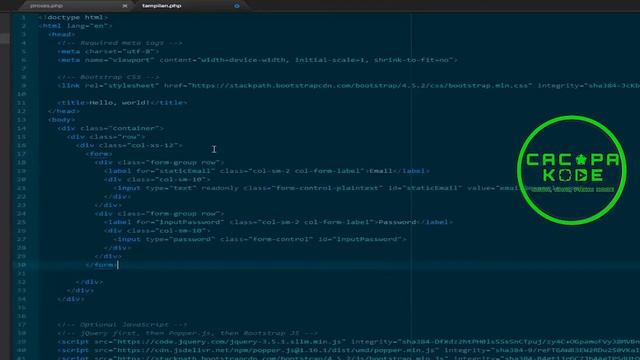
Task: Click the link rel stylesheet line
Action: [349, 86]
